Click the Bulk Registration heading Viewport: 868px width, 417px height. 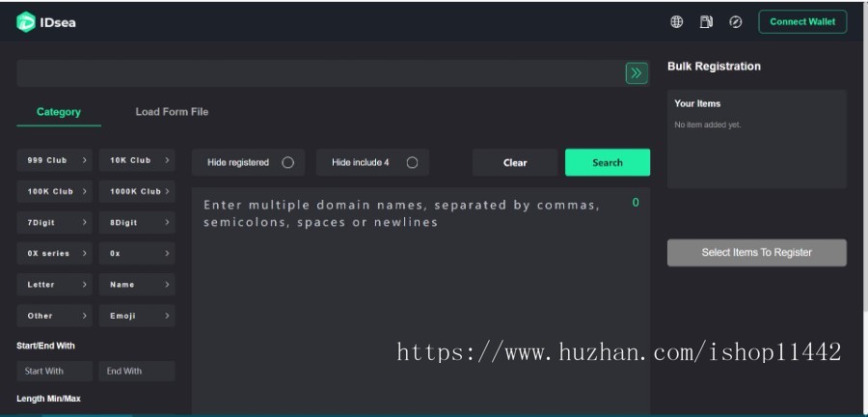click(x=714, y=67)
